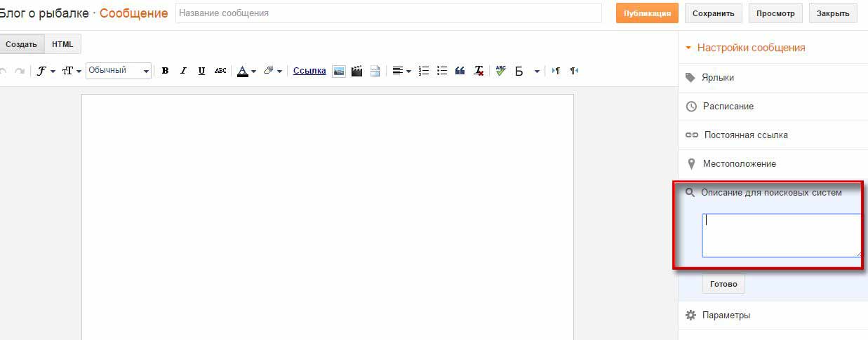Click the orange Публикация button

tap(647, 13)
